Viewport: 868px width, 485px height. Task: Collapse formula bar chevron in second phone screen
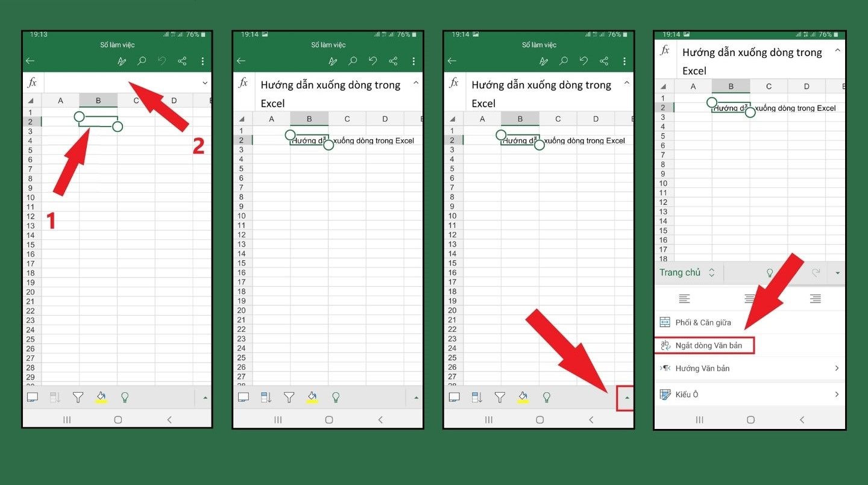point(416,83)
